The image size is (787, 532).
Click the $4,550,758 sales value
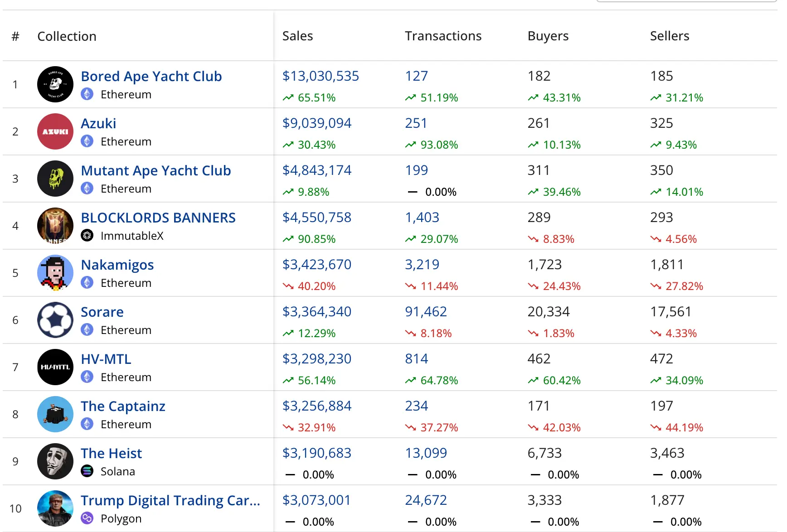pos(317,218)
